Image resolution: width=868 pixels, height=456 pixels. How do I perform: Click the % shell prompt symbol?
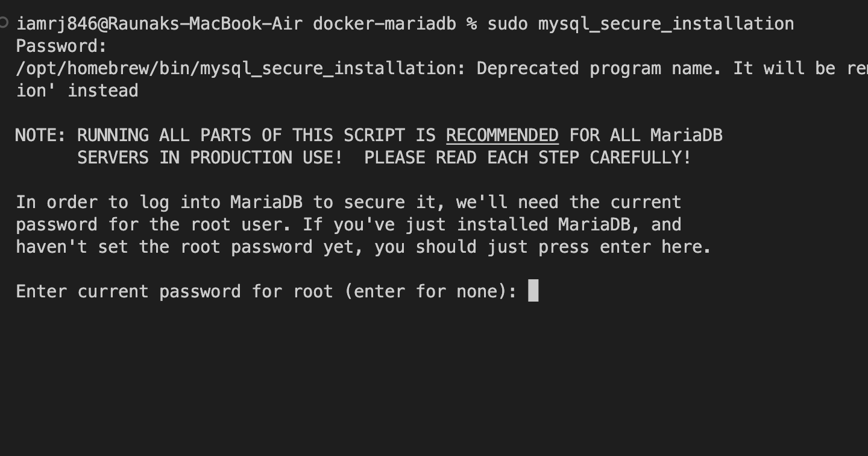(x=472, y=24)
